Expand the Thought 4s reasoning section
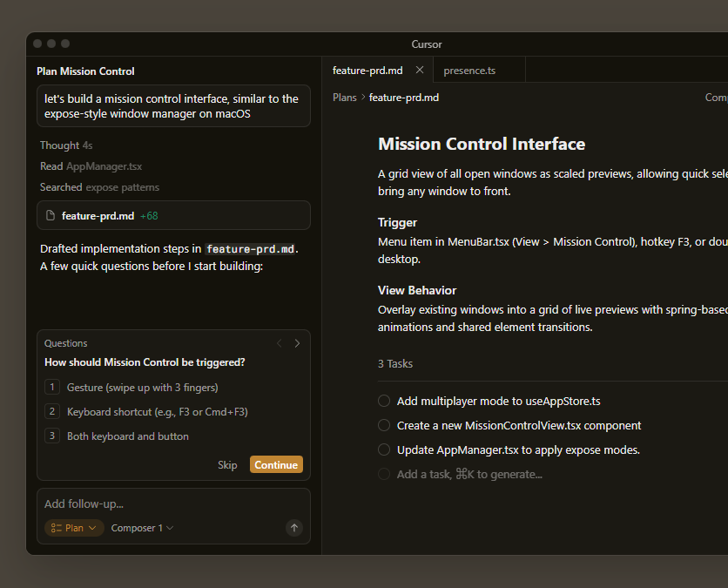This screenshot has width=728, height=588. 66,145
